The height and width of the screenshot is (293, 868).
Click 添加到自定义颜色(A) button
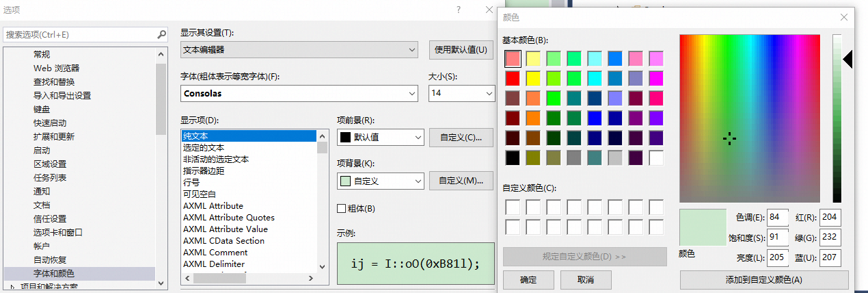point(764,280)
